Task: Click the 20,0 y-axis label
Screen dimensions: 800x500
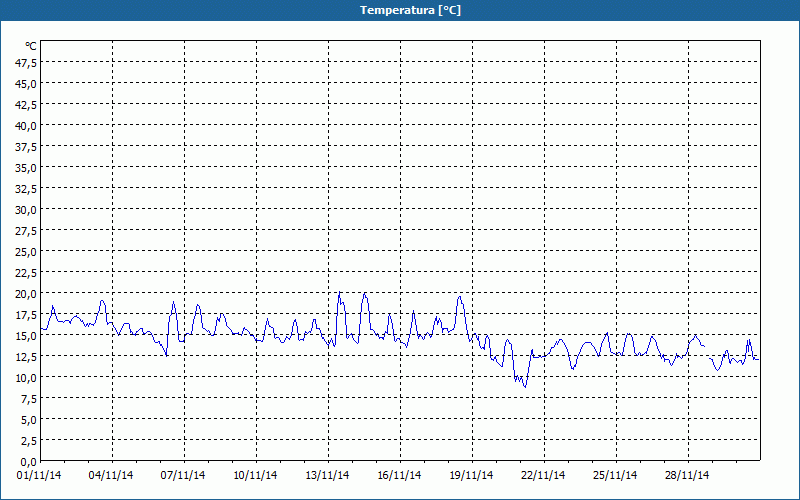Action: point(27,294)
